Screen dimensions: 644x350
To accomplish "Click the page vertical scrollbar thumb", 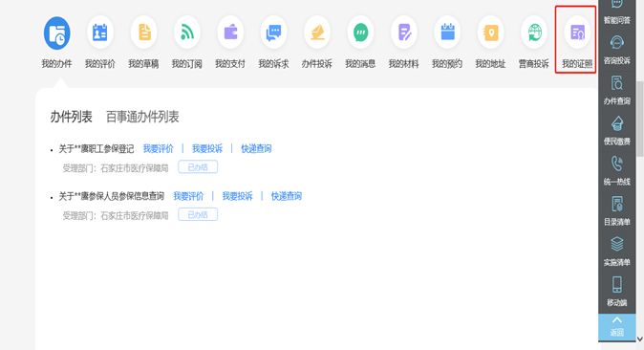I will point(640,119).
